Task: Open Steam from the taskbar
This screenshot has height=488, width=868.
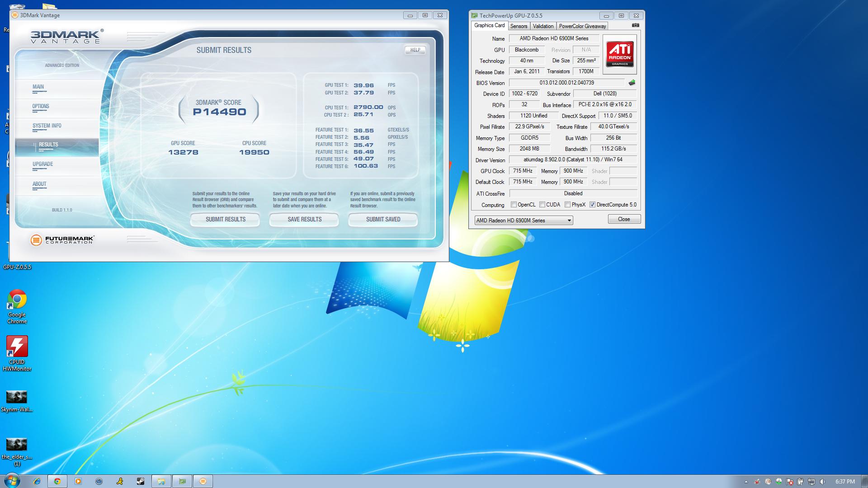Action: coord(141,481)
